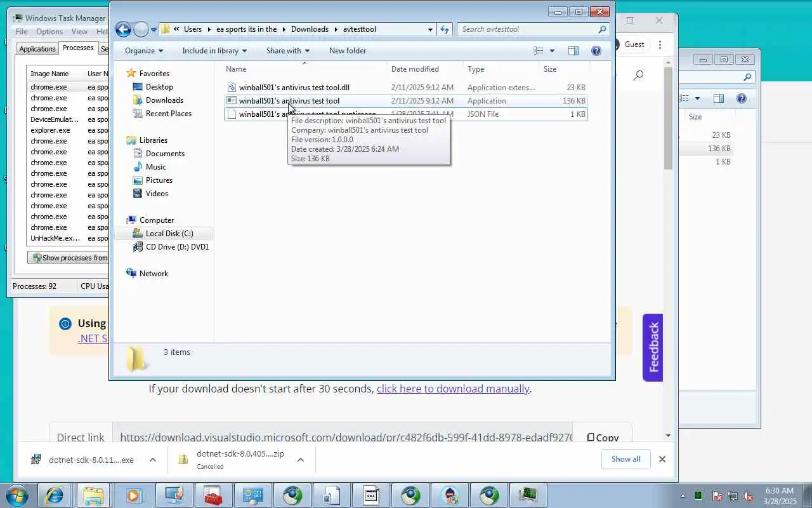Open the Pictures library
Screen dimensions: 812x508
click(159, 180)
